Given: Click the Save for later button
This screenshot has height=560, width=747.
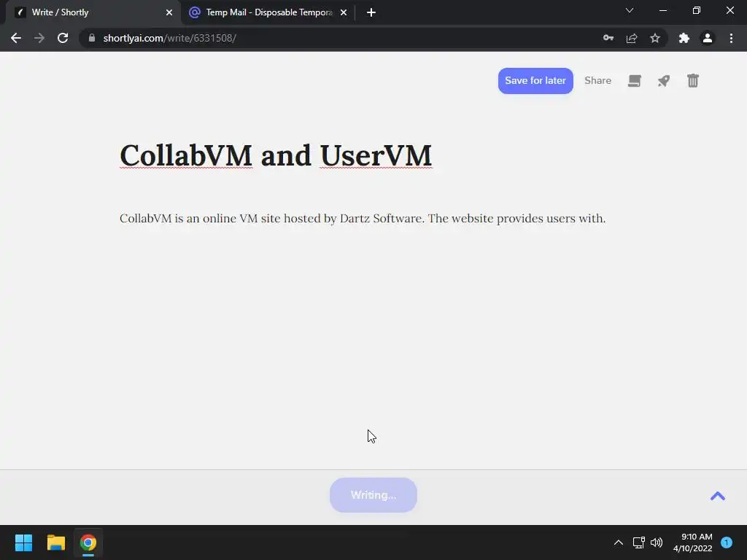Looking at the screenshot, I should (535, 80).
